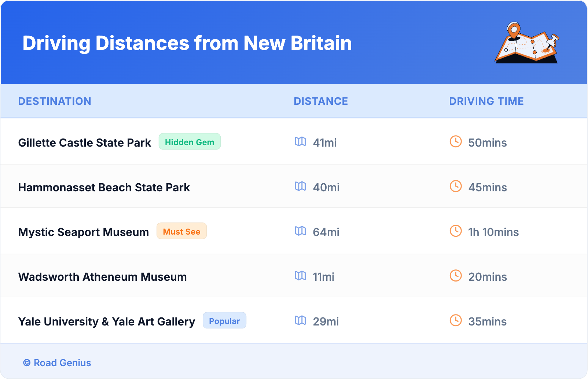Screen dimensions: 588x379
Task: Click the map illustration in the header
Action: 527,43
